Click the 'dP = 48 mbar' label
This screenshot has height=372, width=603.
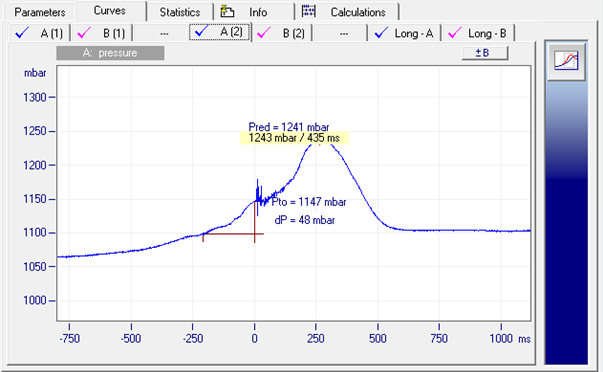point(305,220)
